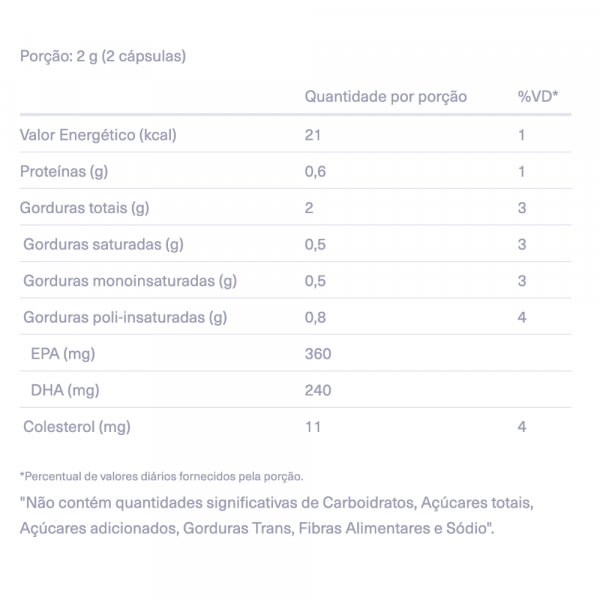Screen dimensions: 600x600
Task: Select the "Gorduras saturadas (g)" row label
Action: [x=103, y=245]
